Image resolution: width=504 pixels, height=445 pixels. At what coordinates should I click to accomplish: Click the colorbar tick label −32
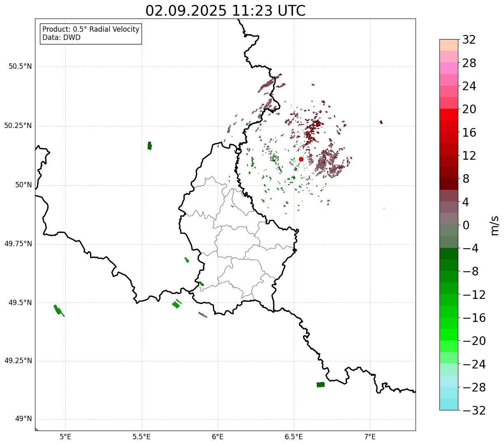[474, 411]
